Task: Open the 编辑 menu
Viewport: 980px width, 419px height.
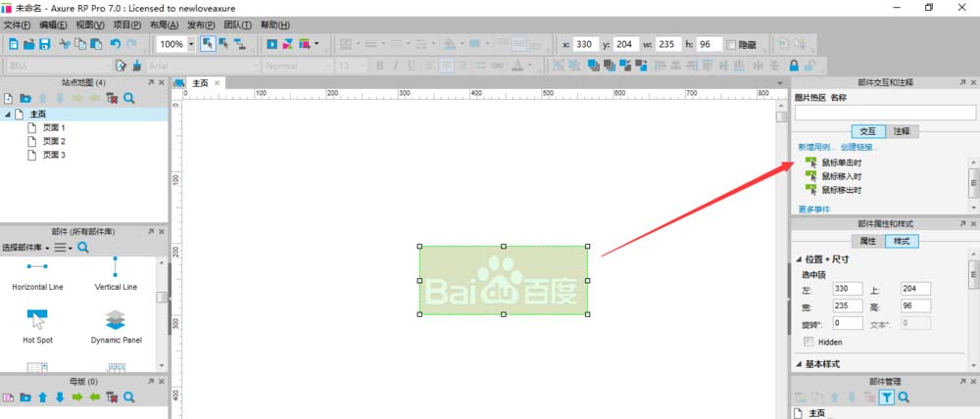Action: coord(53,25)
